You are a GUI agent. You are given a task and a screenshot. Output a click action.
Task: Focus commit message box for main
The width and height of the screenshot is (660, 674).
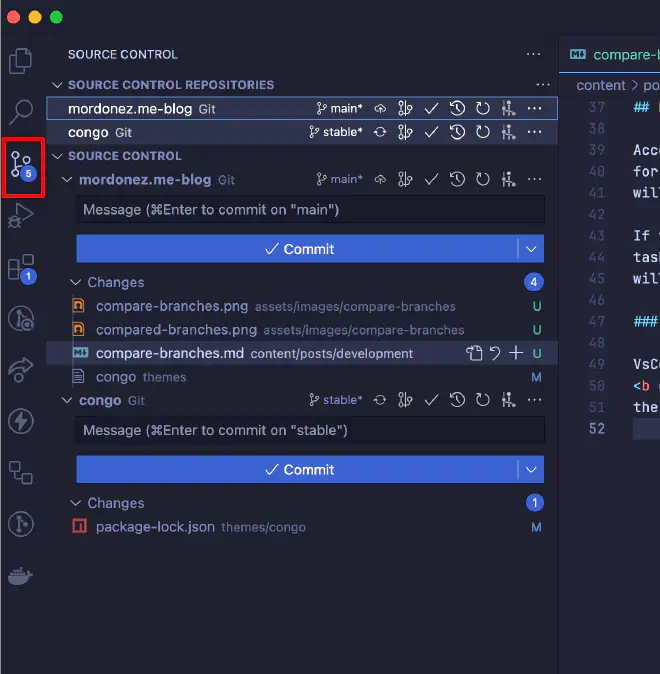click(x=310, y=210)
